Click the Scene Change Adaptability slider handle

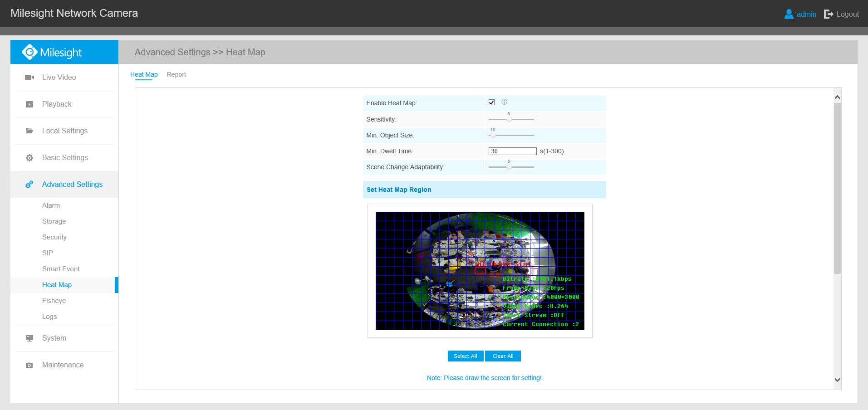click(x=509, y=167)
